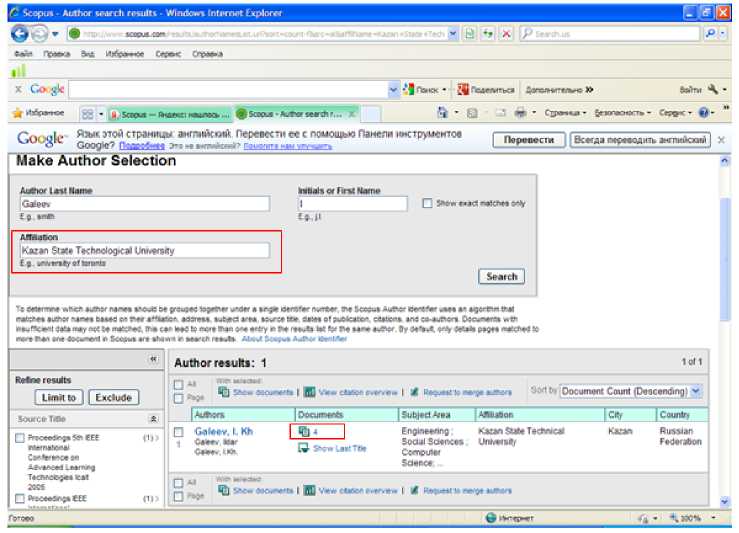Open the Безопасность command bar menu
Viewport: 739px width, 533px height.
click(623, 113)
